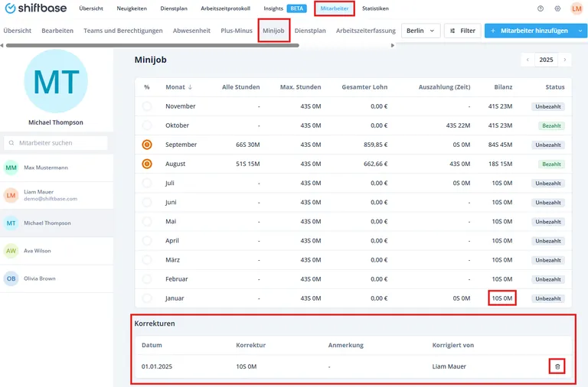Open the Mitarbeiter top menu
588x387 pixels.
[334, 8]
